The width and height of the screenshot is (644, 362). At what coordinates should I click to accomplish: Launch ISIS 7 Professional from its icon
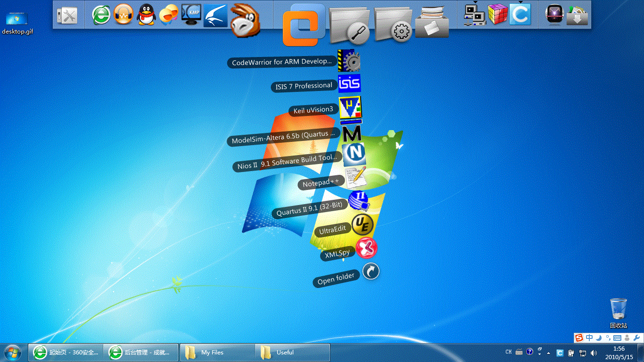point(349,83)
